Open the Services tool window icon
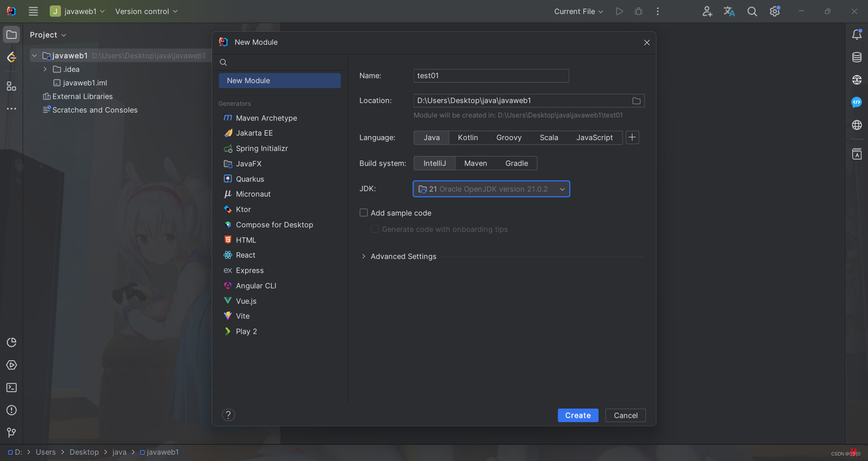The height and width of the screenshot is (461, 868). (x=12, y=365)
